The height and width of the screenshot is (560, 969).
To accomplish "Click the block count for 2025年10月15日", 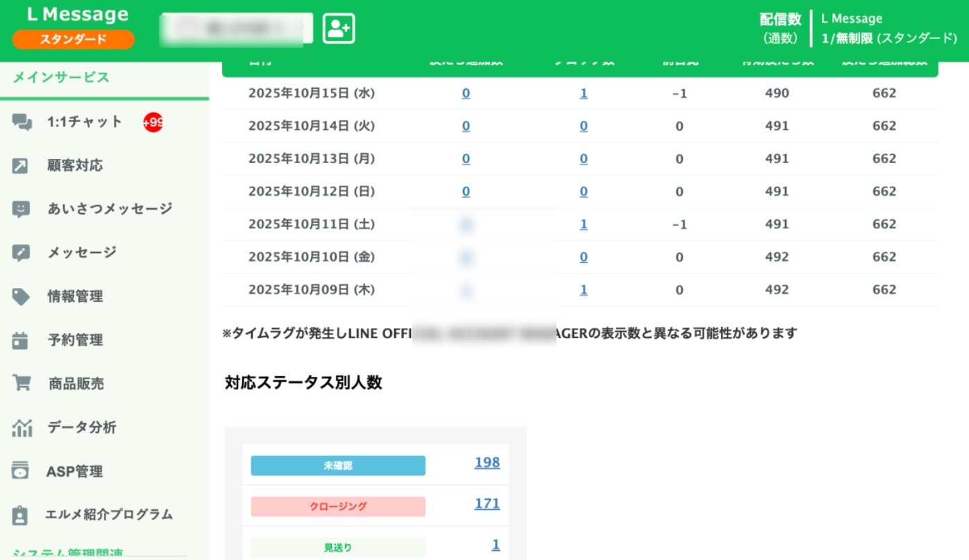I will coord(584,93).
